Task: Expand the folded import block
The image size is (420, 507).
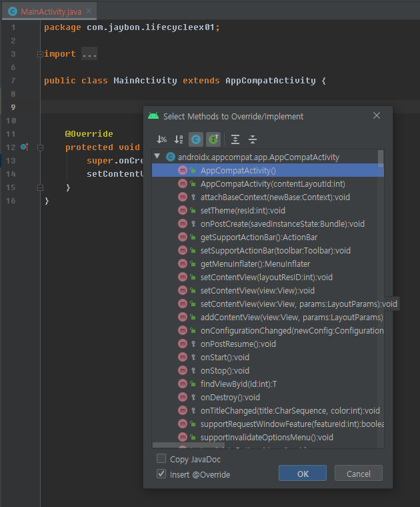Action: click(40, 54)
